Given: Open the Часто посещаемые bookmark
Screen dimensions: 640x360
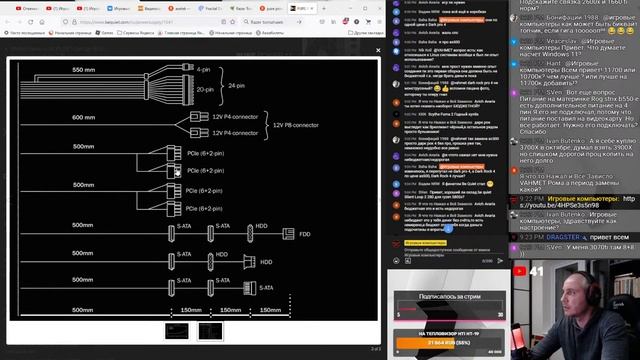Looking at the screenshot, I should pos(24,33).
